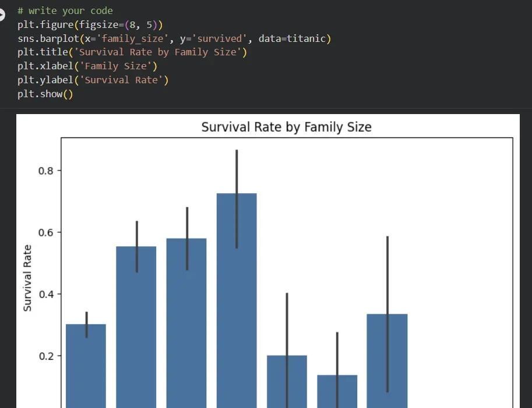
Task: Click the '# write your code' comment line
Action: [x=65, y=11]
